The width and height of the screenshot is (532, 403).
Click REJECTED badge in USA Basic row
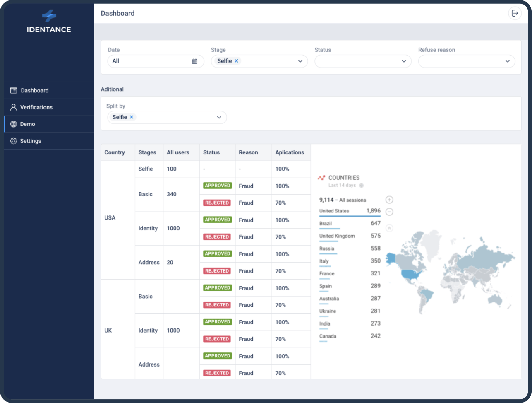pyautogui.click(x=217, y=203)
